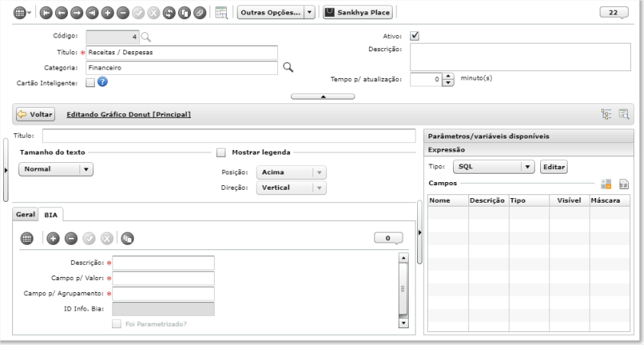This screenshot has height=345, width=644.
Task: Expand Parâmetros/variáveis disponíveis section
Action: [x=529, y=136]
